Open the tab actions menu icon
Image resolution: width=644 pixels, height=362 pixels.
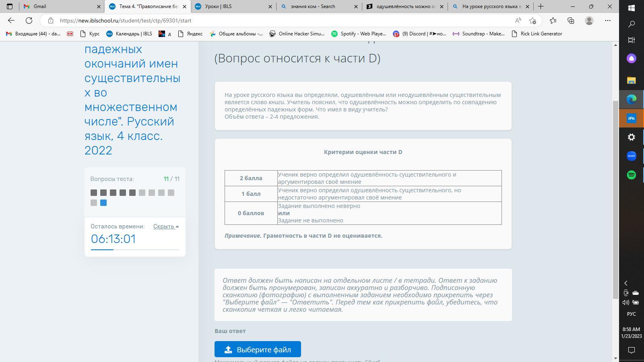click(x=10, y=6)
